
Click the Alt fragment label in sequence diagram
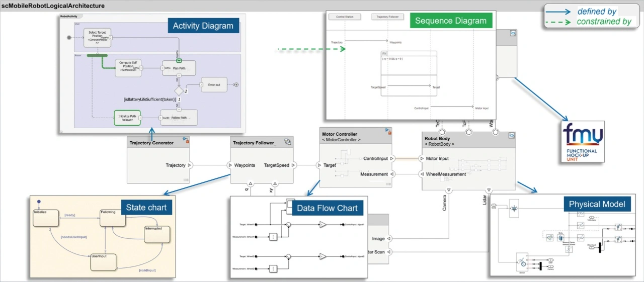pyautogui.click(x=384, y=53)
